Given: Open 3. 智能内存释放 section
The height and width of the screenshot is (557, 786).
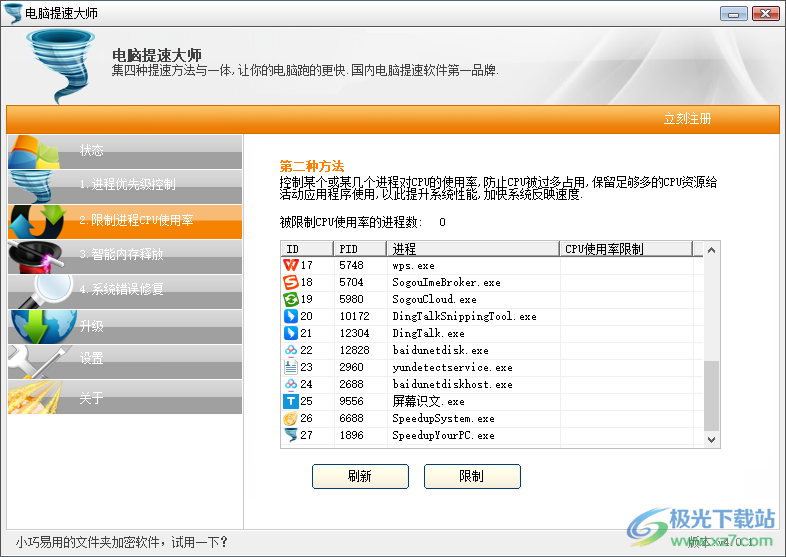Looking at the screenshot, I should [125, 255].
